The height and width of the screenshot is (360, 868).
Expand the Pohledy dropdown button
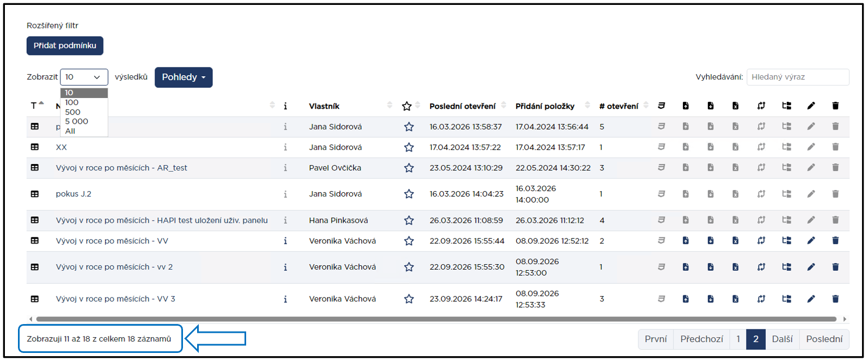pos(184,77)
